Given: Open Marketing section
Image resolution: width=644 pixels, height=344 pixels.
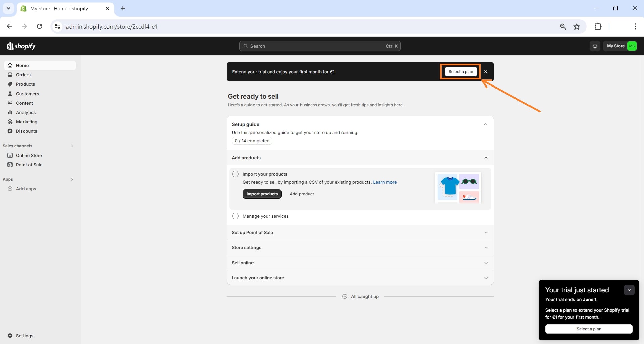Looking at the screenshot, I should pos(40,122).
